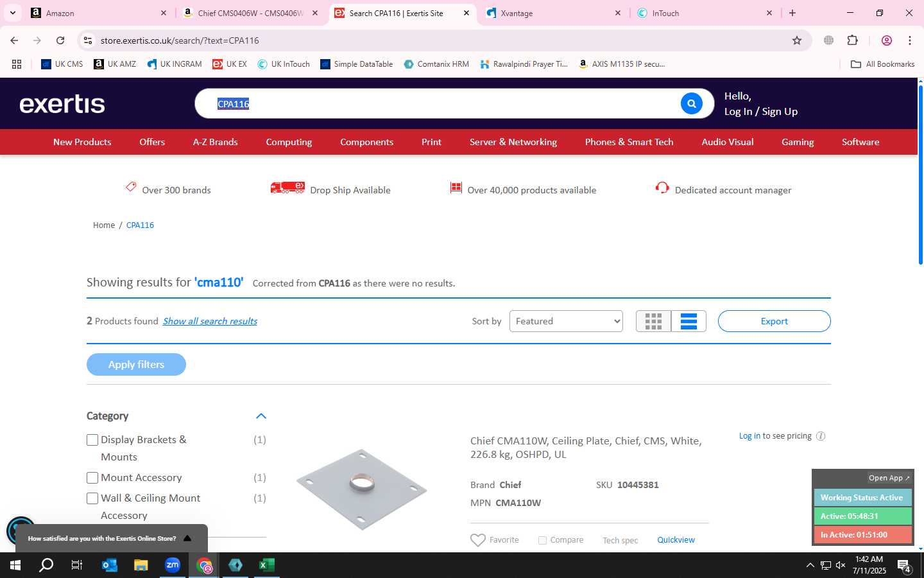Click Show all search results link
This screenshot has width=924, height=578.
coord(210,321)
